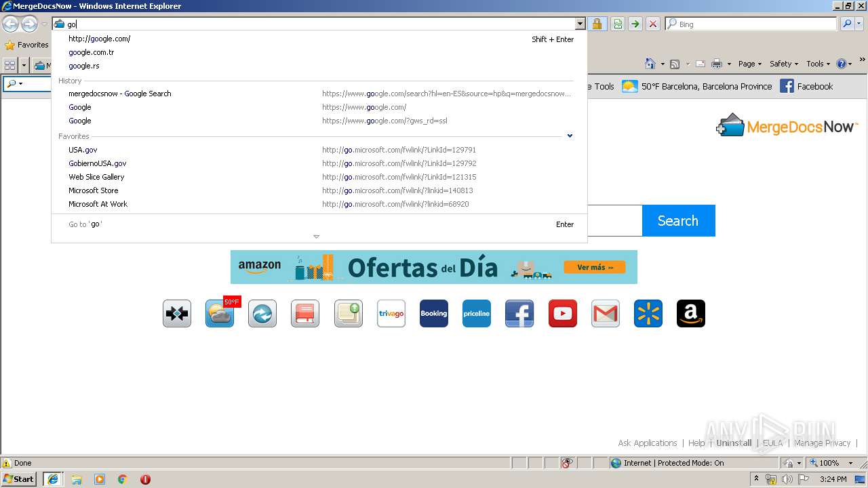
Task: Click the Read Mail envelope icon
Action: click(701, 64)
